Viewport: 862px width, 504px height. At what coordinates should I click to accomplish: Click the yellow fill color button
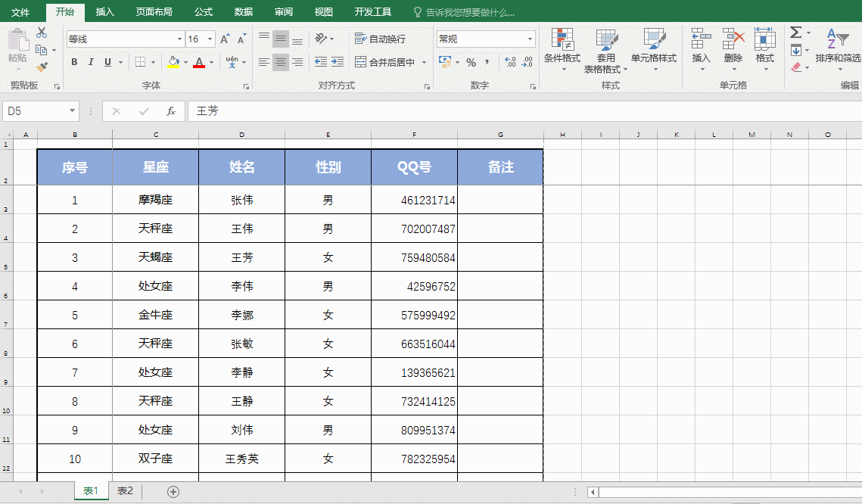pos(173,62)
